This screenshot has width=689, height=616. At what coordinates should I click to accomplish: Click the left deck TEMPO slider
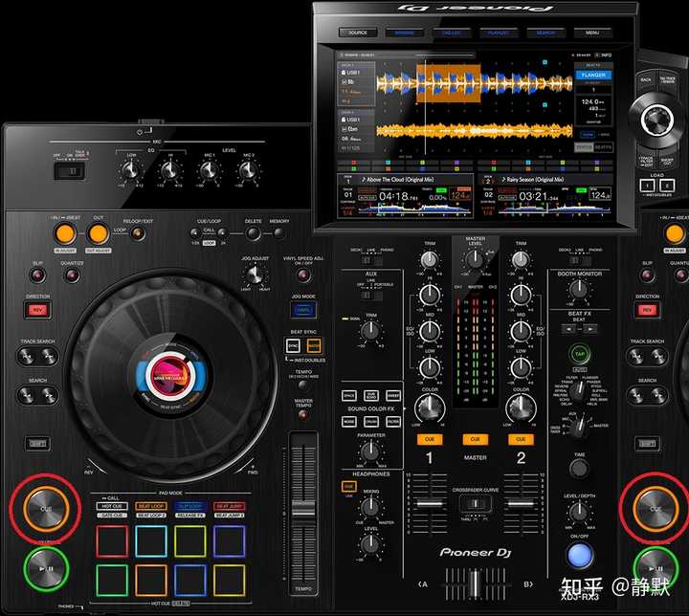[x=303, y=509]
